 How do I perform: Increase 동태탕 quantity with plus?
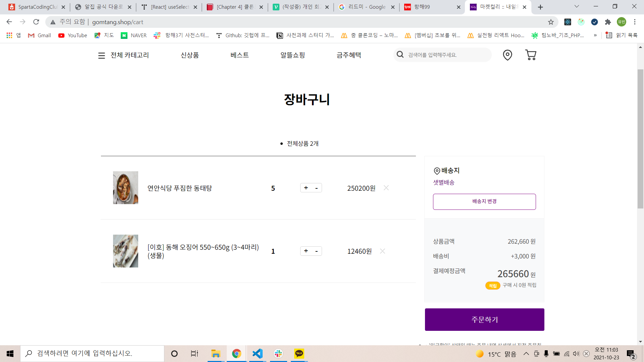pos(306,188)
